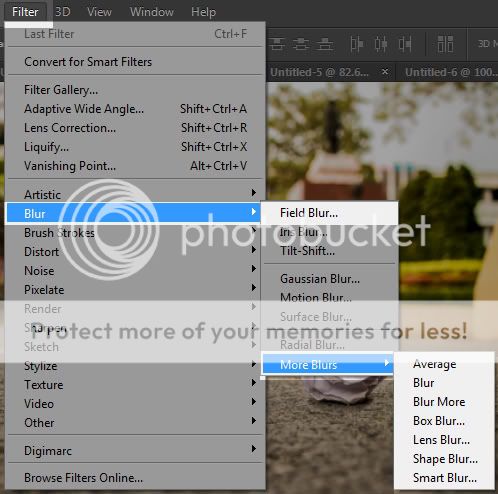The height and width of the screenshot is (494, 498).
Task: Launch the Liquify filter
Action: click(x=135, y=147)
